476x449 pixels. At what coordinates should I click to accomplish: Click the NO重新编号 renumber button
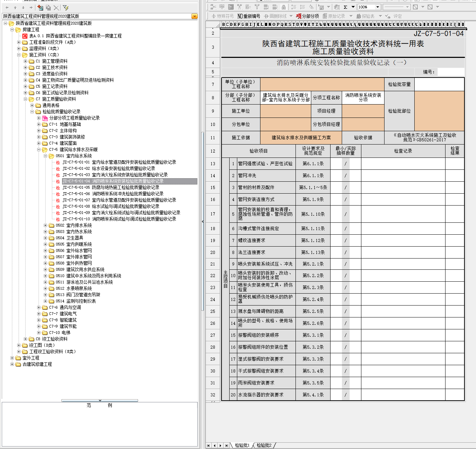249,16
